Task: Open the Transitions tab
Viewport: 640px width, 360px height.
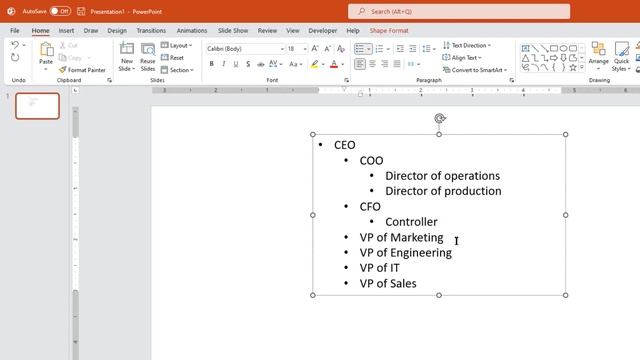Action: click(x=151, y=31)
